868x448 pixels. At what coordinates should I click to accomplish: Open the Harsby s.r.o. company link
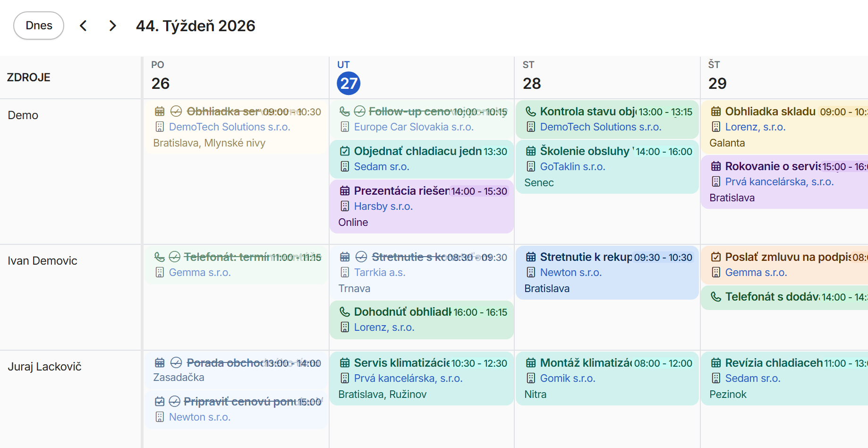pos(383,207)
